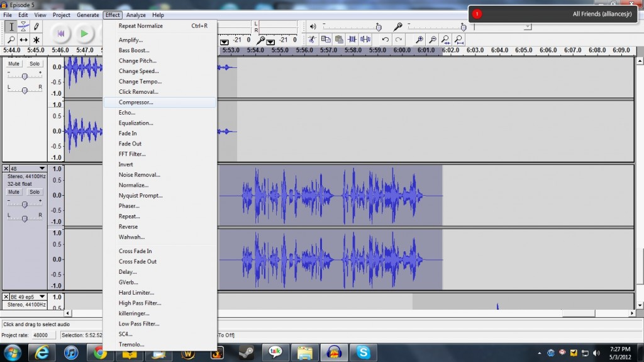644x362 pixels.
Task: Click pan slider of the top track
Action: tap(25, 90)
